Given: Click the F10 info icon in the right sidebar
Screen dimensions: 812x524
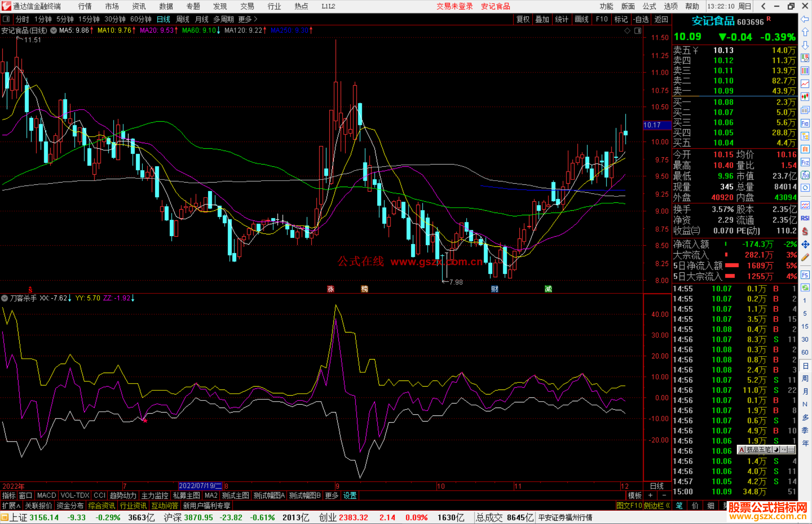Looking at the screenshot, I should pos(805,123).
